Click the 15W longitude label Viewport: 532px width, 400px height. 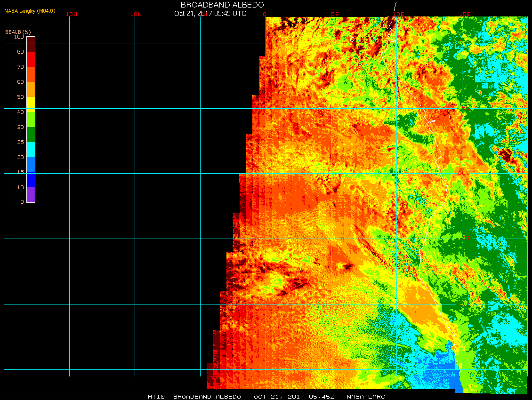(72, 14)
